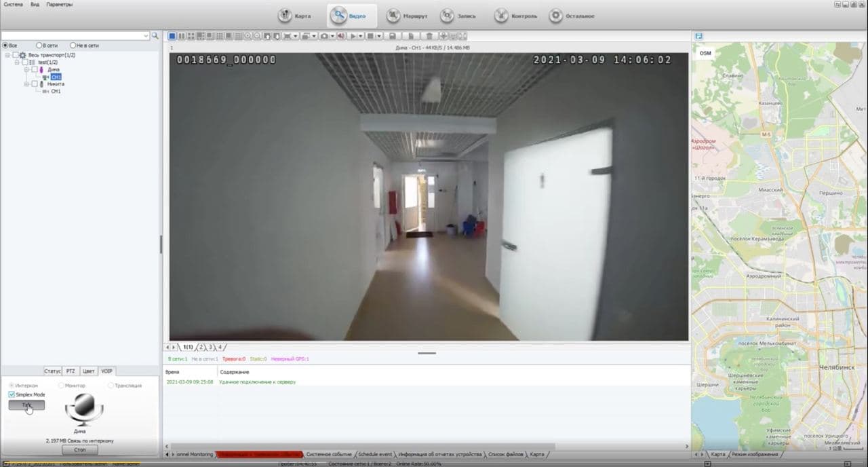Open the Система menu
The image size is (868, 467).
[x=12, y=4]
